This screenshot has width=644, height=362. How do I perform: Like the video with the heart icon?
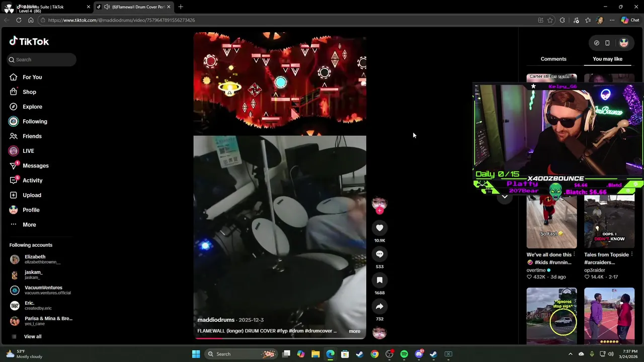click(379, 228)
